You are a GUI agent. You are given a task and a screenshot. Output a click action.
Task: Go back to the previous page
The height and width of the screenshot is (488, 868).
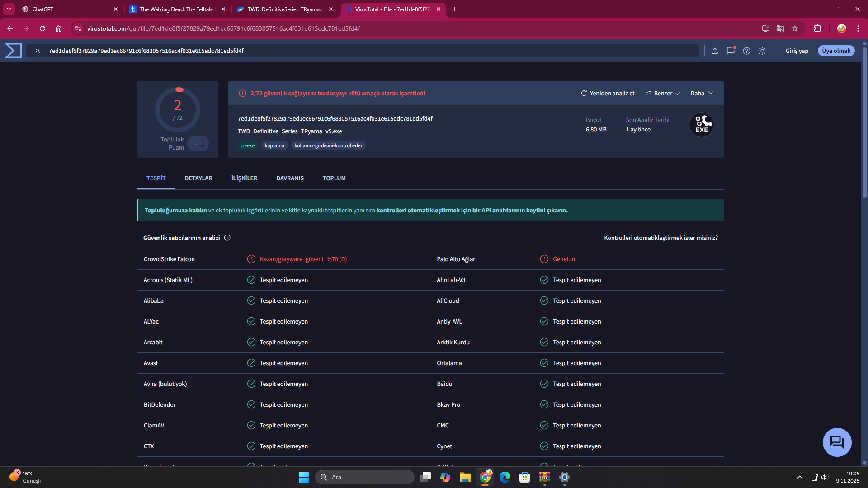coord(10,28)
